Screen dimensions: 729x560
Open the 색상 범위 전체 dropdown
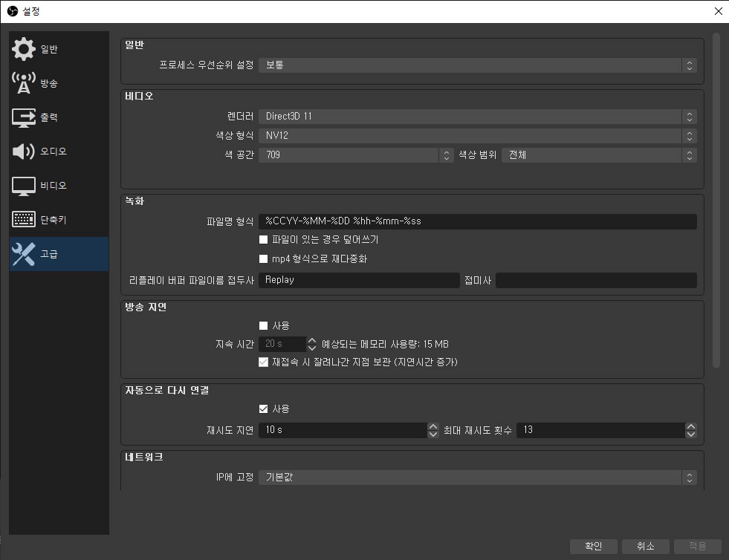pos(599,154)
